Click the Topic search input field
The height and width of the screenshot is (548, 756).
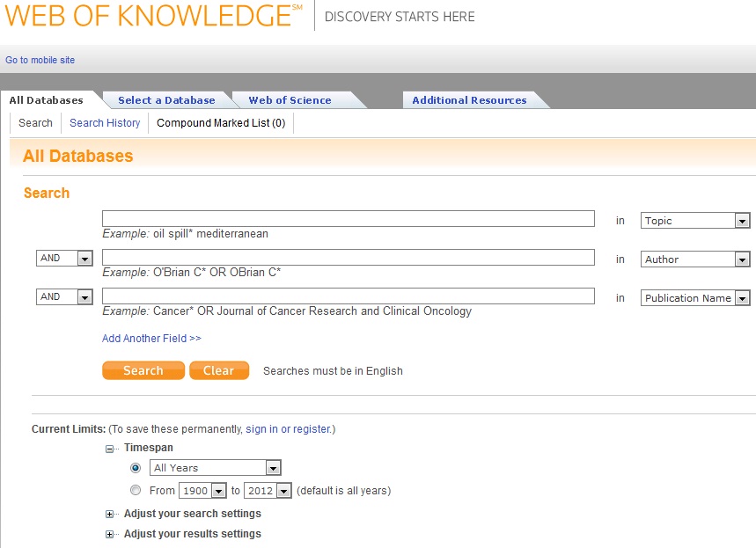[348, 219]
